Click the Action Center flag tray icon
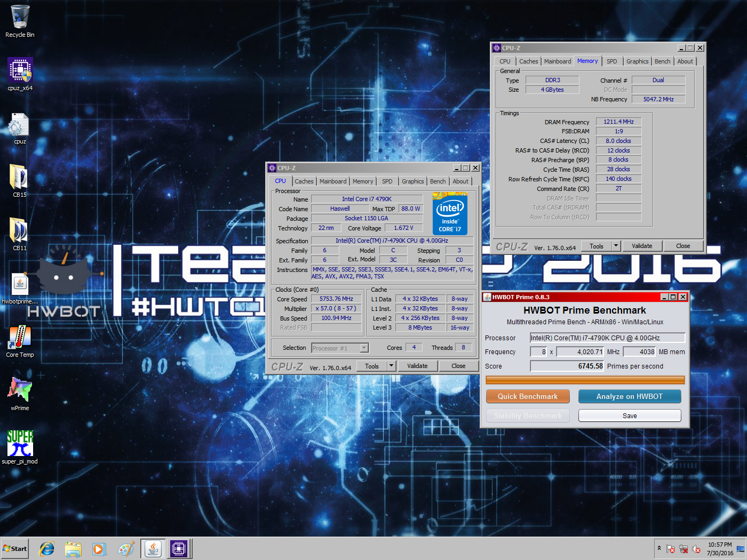The height and width of the screenshot is (560, 747). coord(671,549)
